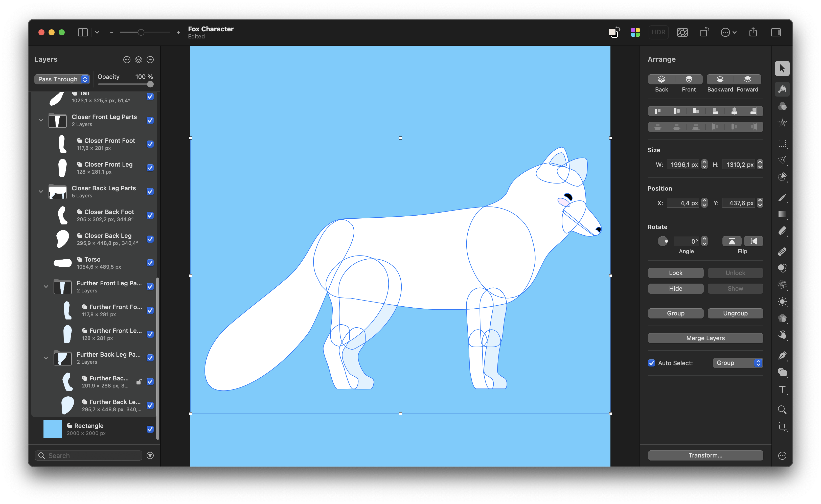Image resolution: width=821 pixels, height=504 pixels.
Task: Click the Transform button
Action: pyautogui.click(x=705, y=455)
